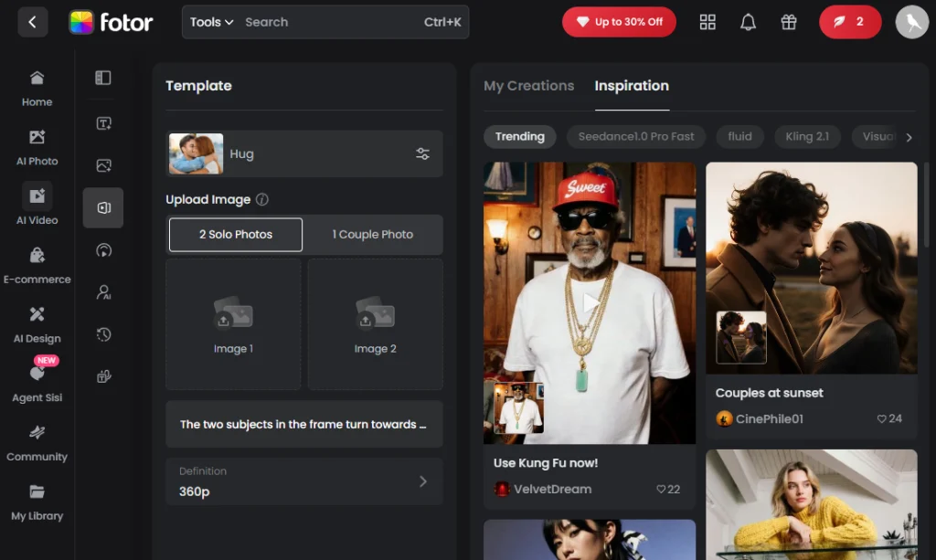Upload a photo into the Image 1 slot

[233, 323]
